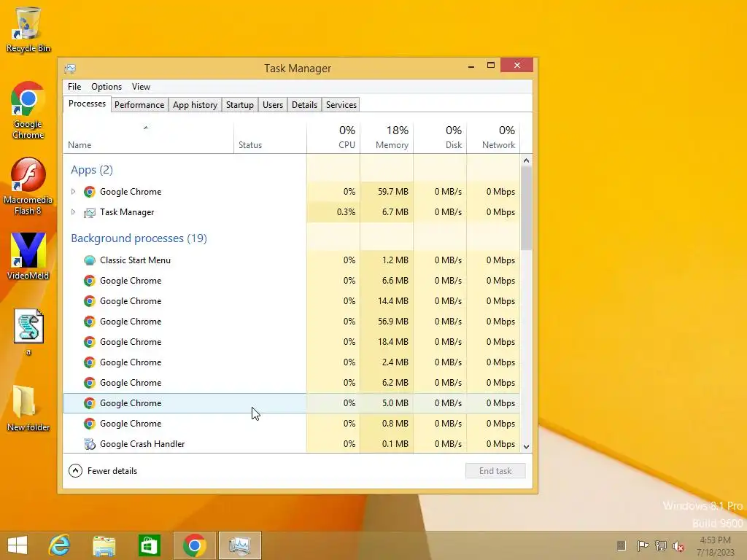Click the 59.7 MB memory cell for Chrome app
Viewport: 747px width, 560px height.
387,192
